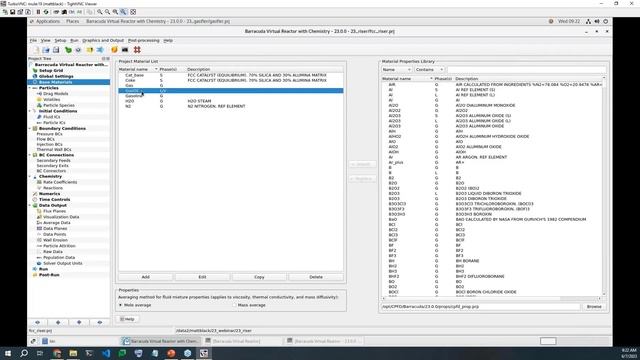The image size is (640, 360).
Task: Click the volume icon in the remote desktop panel
Action: (x=597, y=21)
